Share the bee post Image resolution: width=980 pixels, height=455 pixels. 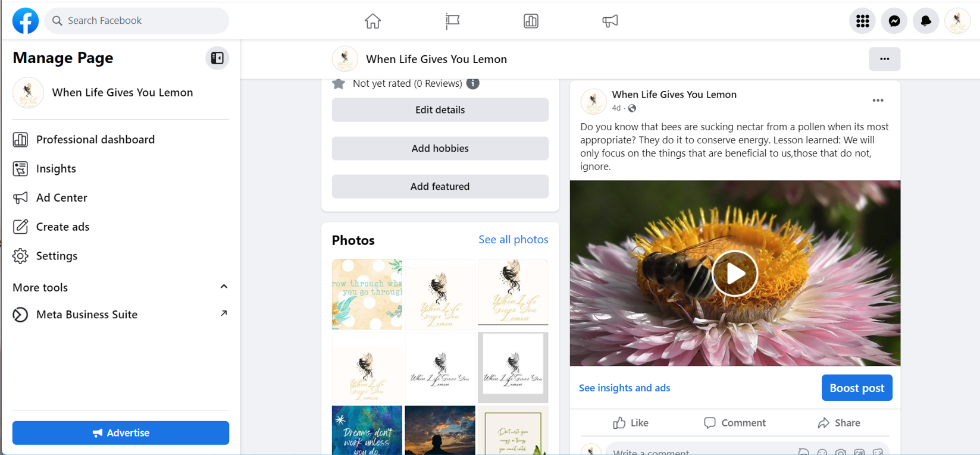coord(839,423)
